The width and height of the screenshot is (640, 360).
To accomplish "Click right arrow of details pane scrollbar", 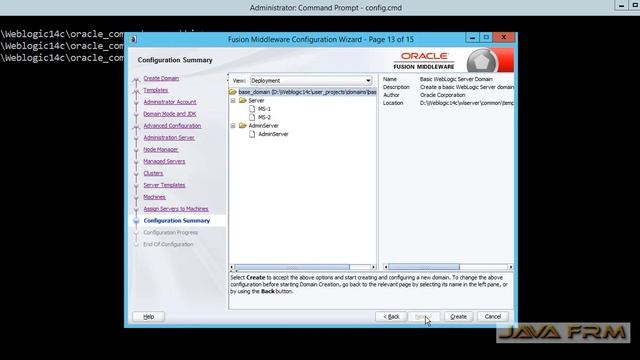I will point(511,267).
